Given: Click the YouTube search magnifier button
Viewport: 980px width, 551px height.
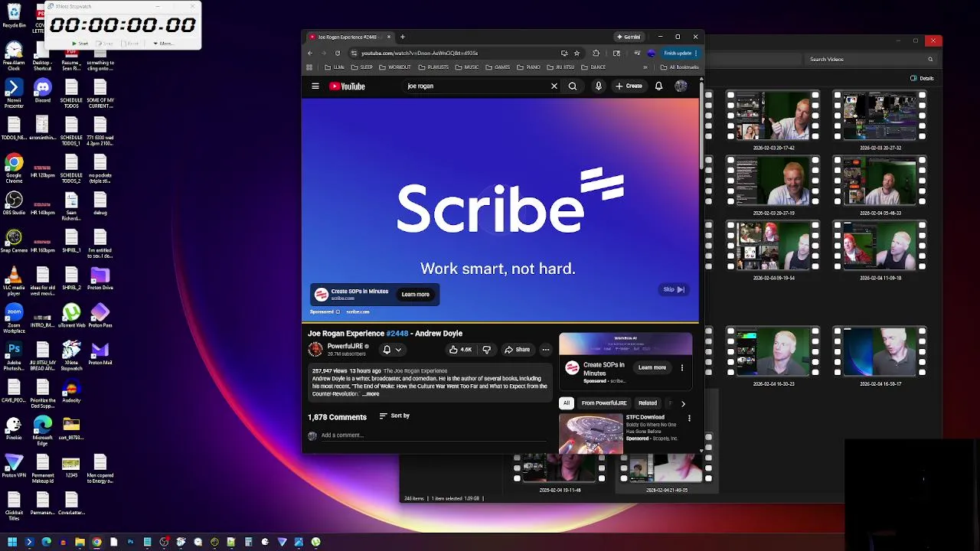Looking at the screenshot, I should [x=573, y=86].
